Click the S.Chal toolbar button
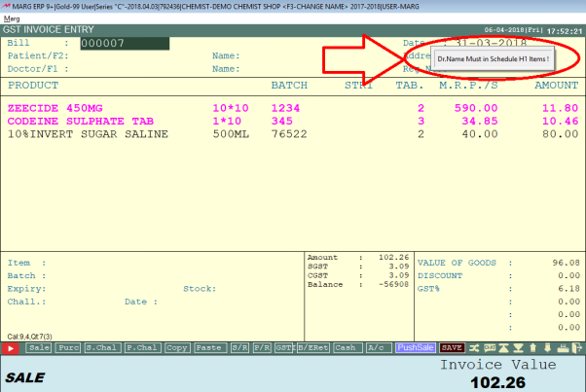 click(x=100, y=347)
